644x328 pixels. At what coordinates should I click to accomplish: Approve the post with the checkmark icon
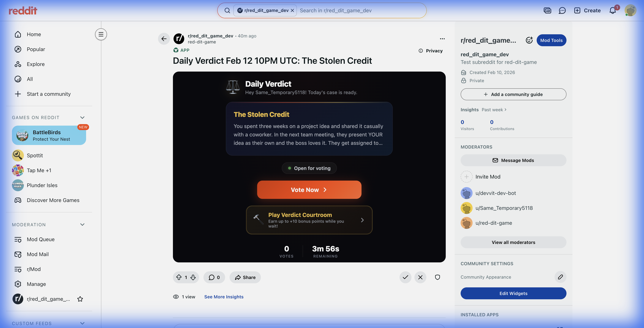405,277
